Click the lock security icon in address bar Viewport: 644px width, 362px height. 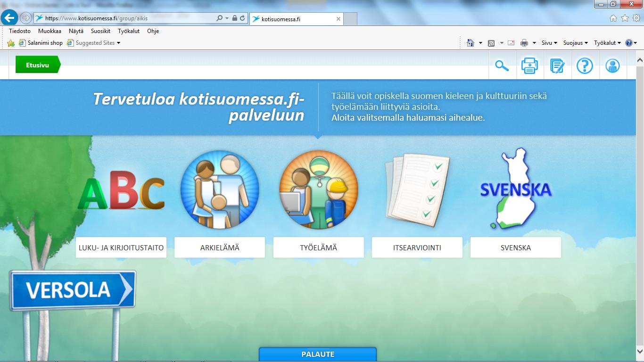[235, 18]
